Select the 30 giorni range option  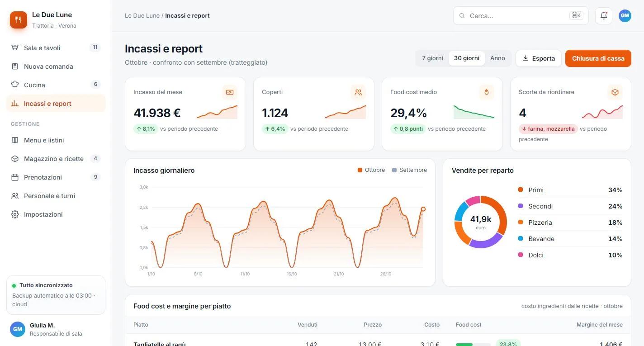coord(467,58)
